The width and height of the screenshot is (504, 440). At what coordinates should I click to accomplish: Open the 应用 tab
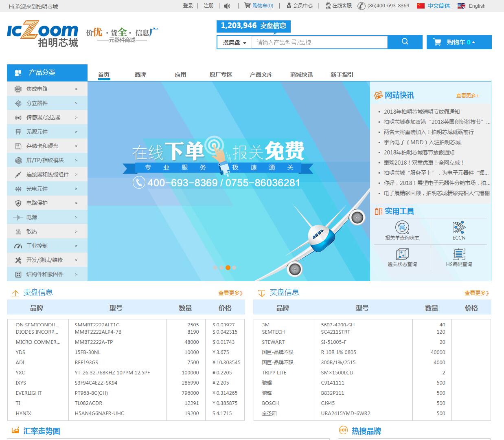point(180,75)
